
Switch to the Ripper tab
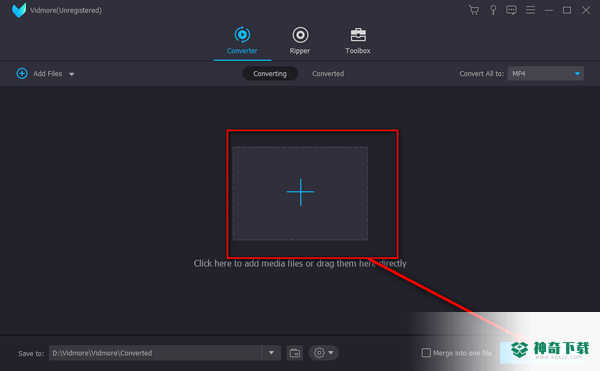pyautogui.click(x=300, y=41)
